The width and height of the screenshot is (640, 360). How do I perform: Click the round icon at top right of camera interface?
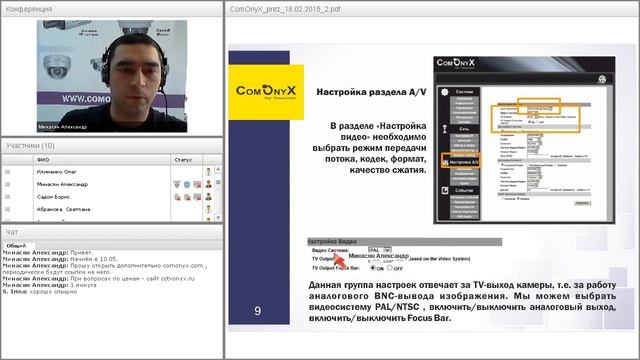[x=602, y=79]
